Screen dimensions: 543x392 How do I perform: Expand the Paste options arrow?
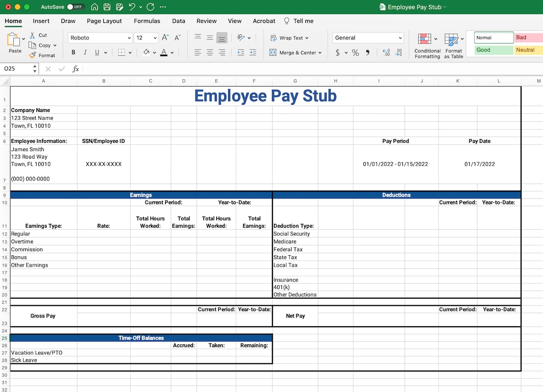click(x=23, y=39)
